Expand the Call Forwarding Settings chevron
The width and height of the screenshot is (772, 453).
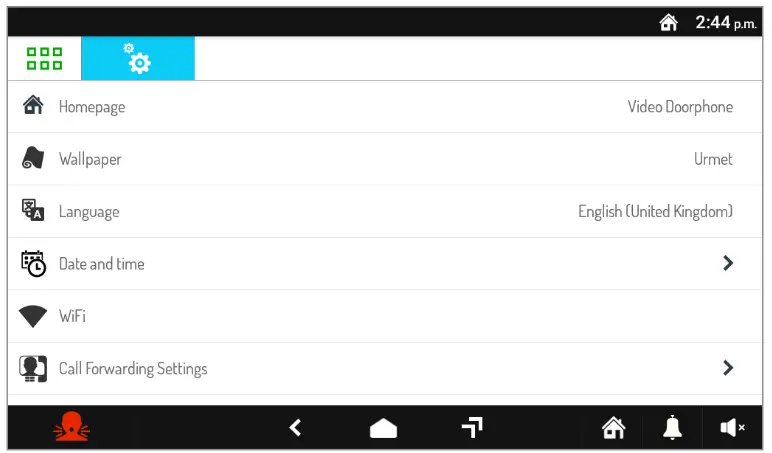(x=728, y=368)
